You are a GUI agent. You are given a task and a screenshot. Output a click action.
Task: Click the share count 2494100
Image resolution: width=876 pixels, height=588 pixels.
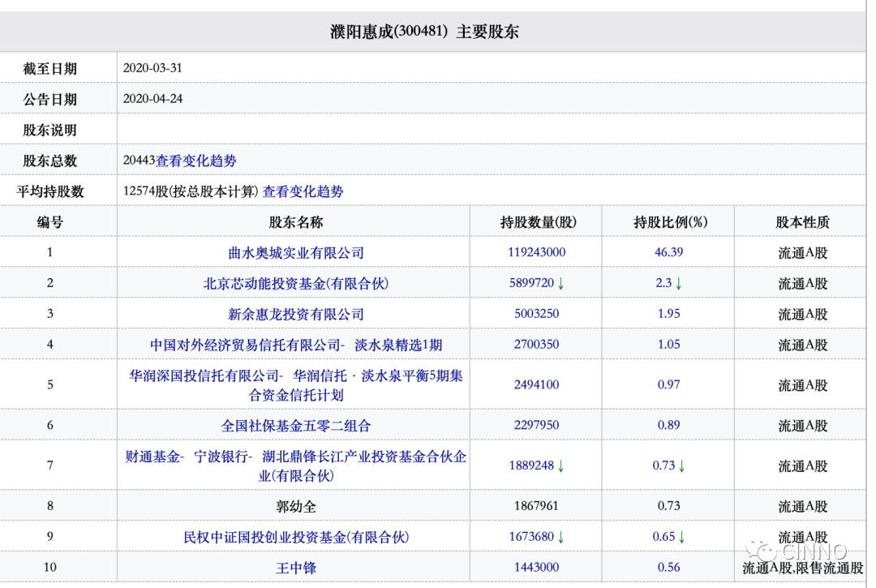[536, 384]
